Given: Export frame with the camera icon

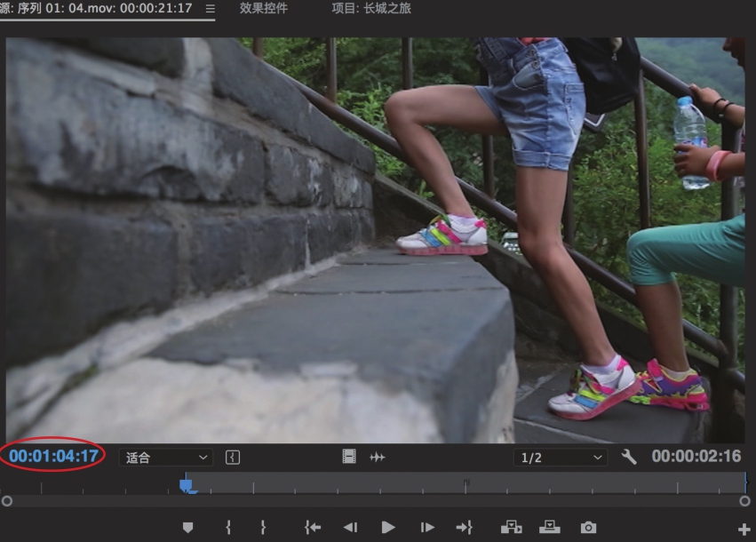Looking at the screenshot, I should 588,527.
